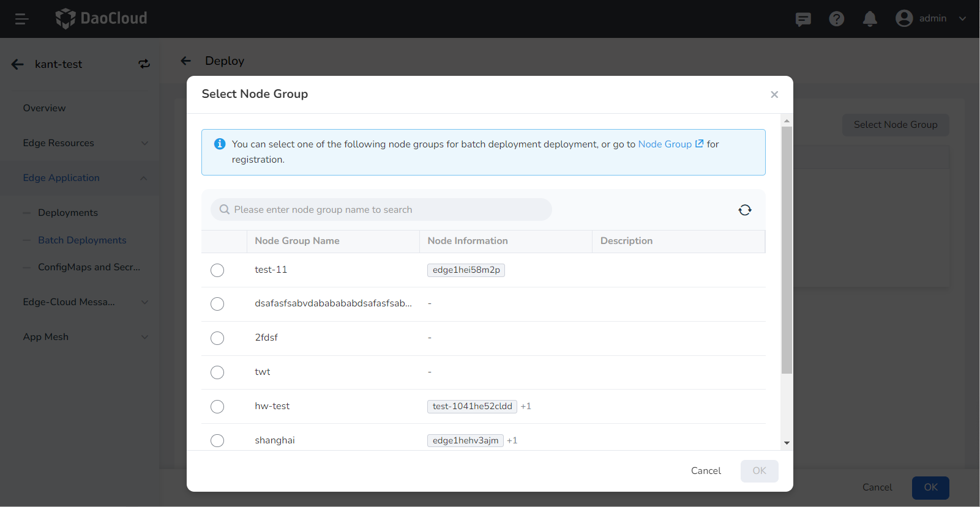
Task: Open the App Mesh menu item
Action: pos(45,337)
